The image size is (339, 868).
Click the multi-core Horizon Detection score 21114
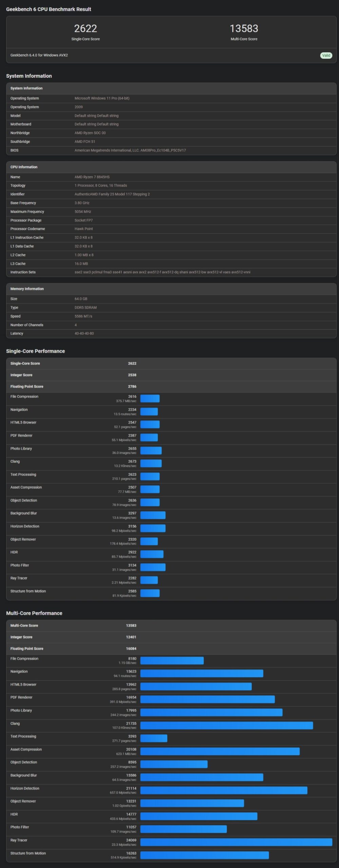tap(131, 788)
